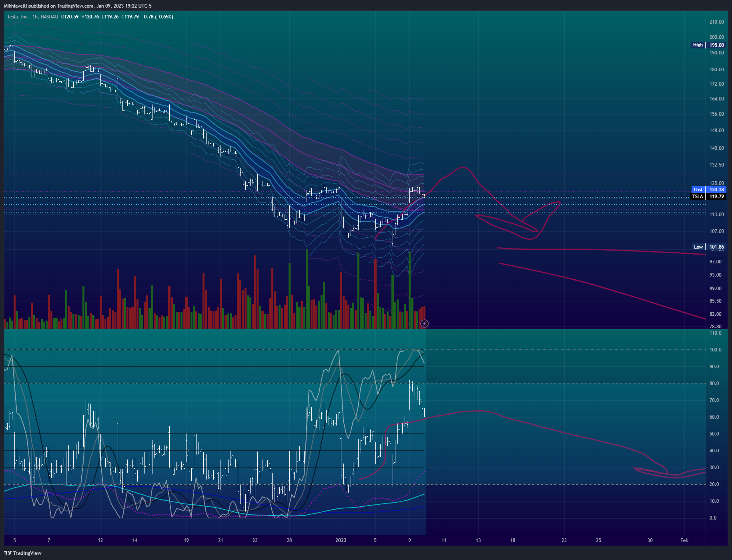
Task: Click the '28' date on time axis
Action: (289, 540)
